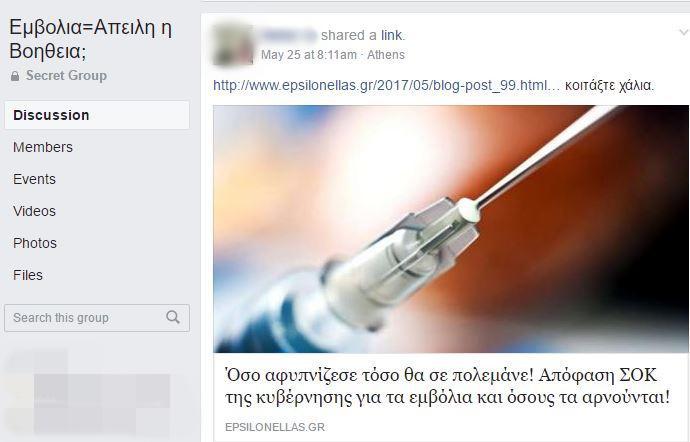Open the Members section
690x442 pixels.
click(x=43, y=147)
